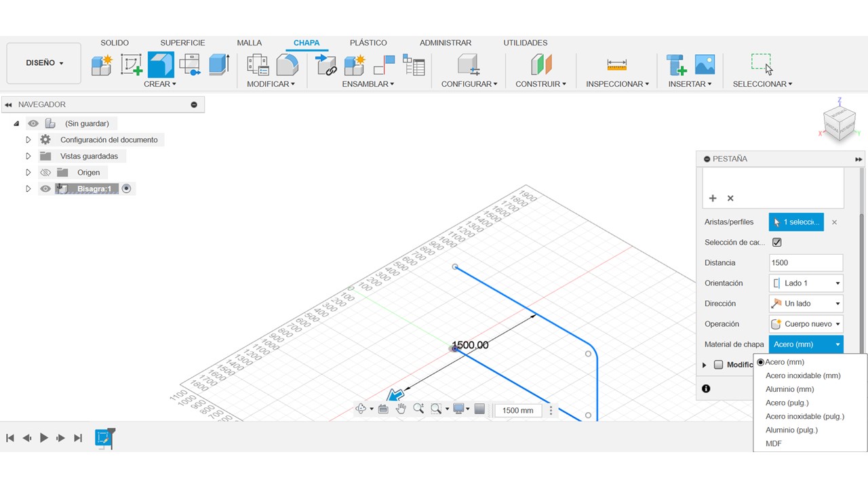Select the Create Sketch tool icon
The image size is (868, 488).
pyautogui.click(x=132, y=65)
